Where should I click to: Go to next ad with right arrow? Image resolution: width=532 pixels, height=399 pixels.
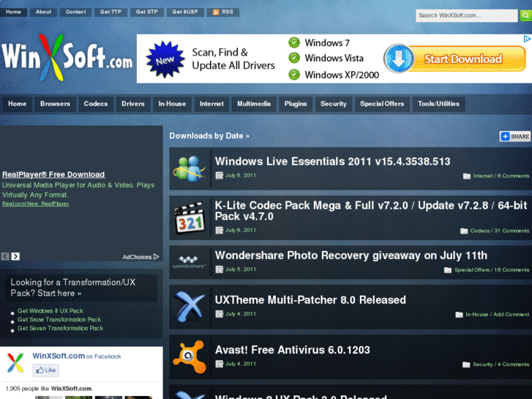coord(15,256)
